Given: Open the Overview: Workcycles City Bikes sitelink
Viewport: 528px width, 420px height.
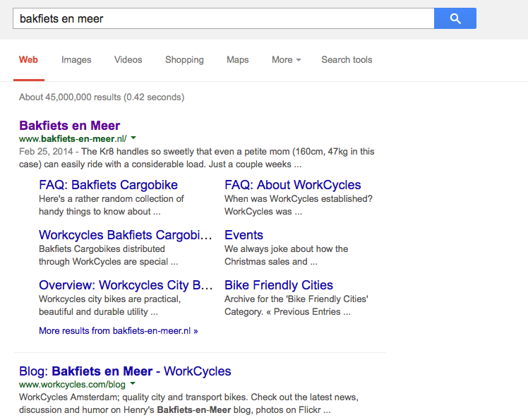Looking at the screenshot, I should (x=125, y=285).
